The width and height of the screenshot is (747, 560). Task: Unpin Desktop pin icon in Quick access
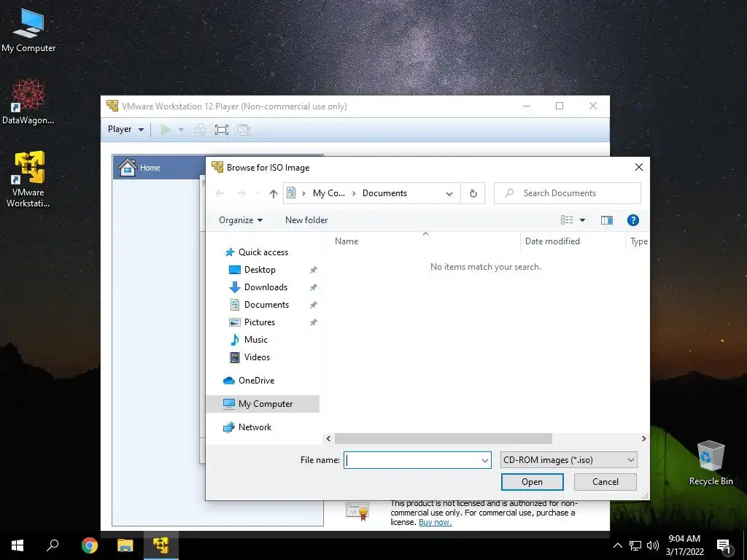click(x=313, y=270)
